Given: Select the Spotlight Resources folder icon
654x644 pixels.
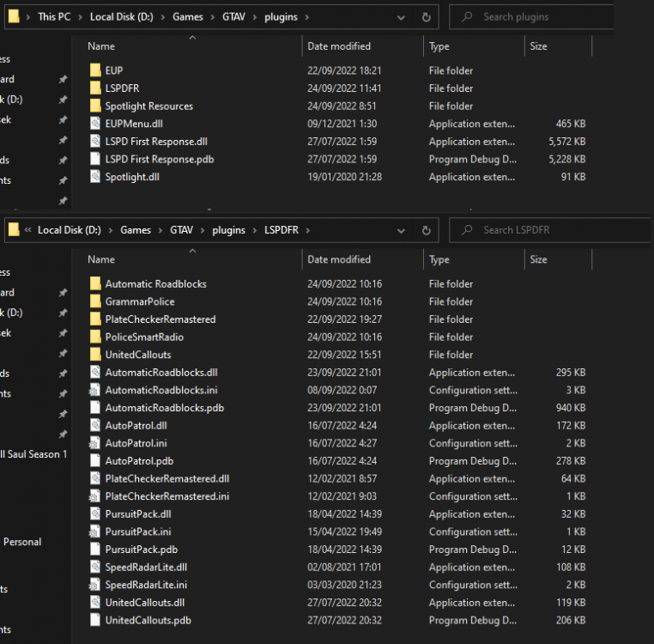Looking at the screenshot, I should tap(95, 106).
